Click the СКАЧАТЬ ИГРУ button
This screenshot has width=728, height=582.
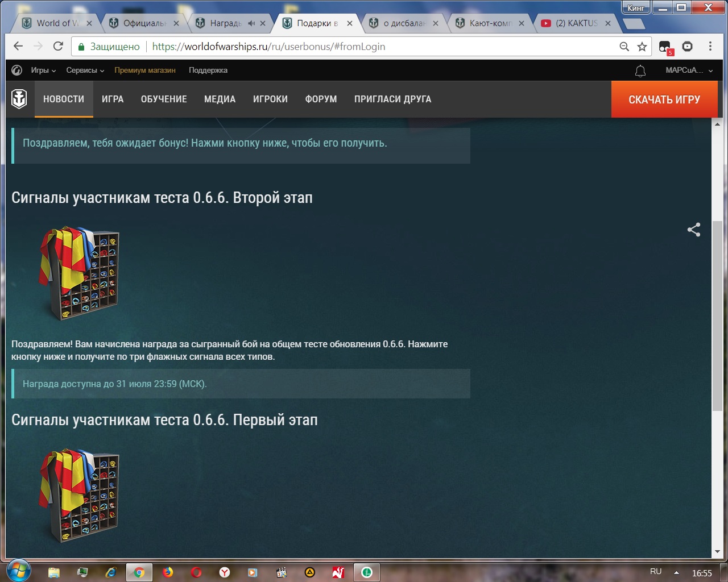tap(664, 99)
